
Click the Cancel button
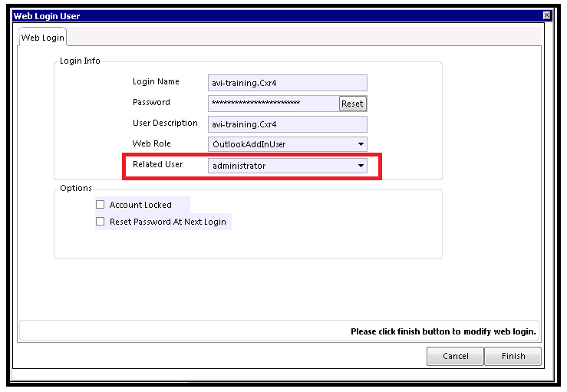click(455, 356)
